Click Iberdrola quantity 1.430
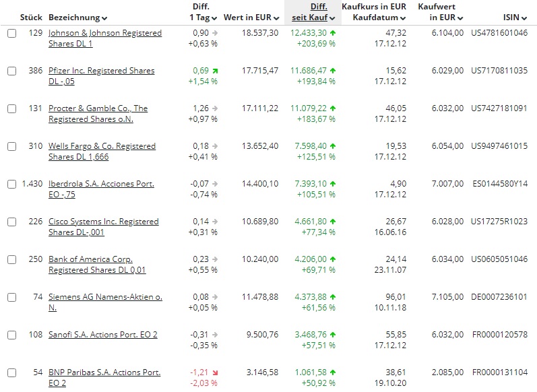 [32, 183]
